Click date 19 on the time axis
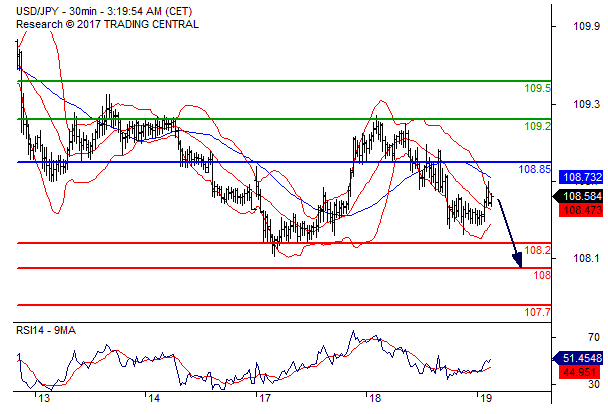Viewport: 608px width, 414px height. click(x=486, y=398)
